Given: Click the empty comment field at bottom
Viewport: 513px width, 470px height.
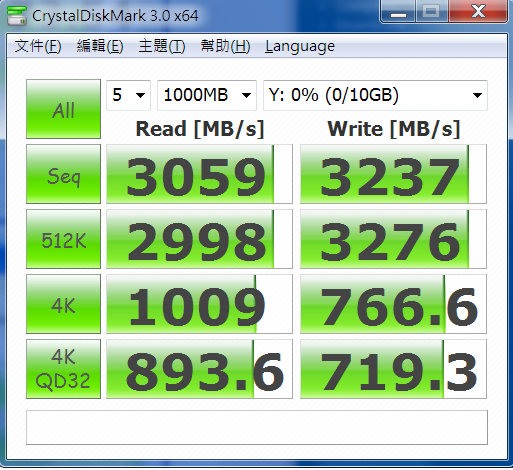Looking at the screenshot, I should 257,428.
